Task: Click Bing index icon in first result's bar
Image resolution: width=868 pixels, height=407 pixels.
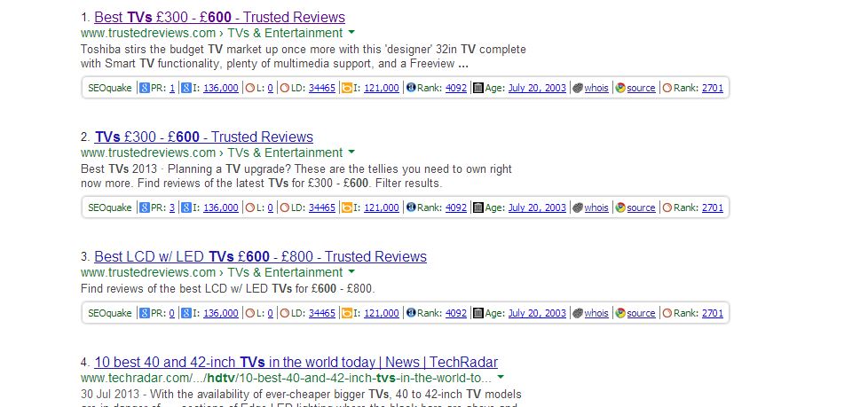Action: tap(347, 88)
